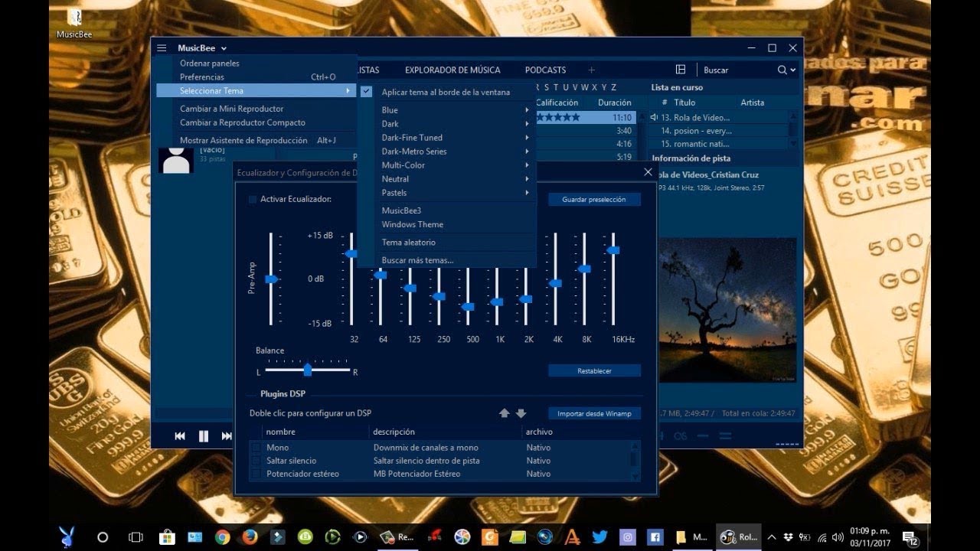The height and width of the screenshot is (551, 980).
Task: Expand Neutral theme submenu
Action: click(x=446, y=179)
